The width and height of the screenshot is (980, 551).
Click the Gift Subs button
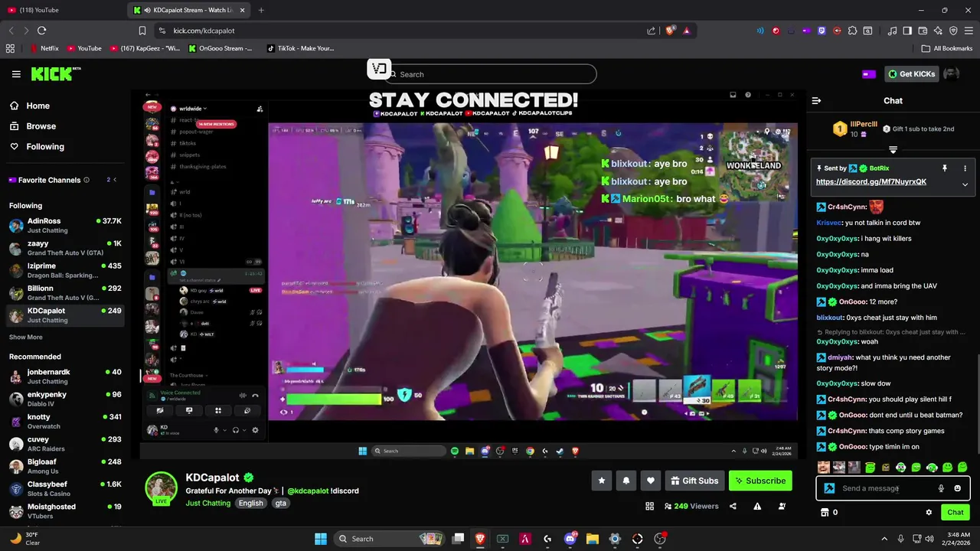(x=694, y=481)
